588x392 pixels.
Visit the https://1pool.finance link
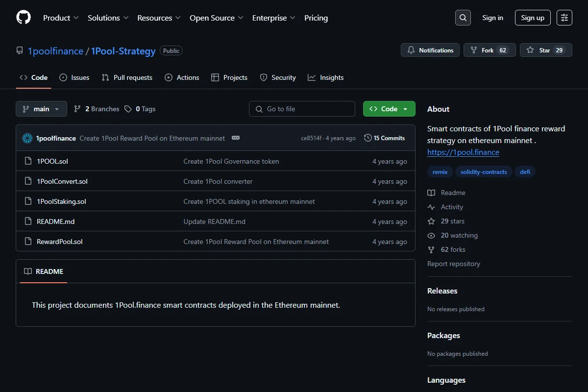click(x=463, y=152)
